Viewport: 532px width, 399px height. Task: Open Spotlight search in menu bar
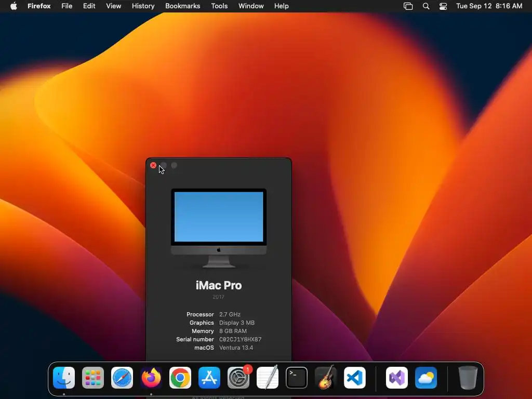(x=426, y=6)
